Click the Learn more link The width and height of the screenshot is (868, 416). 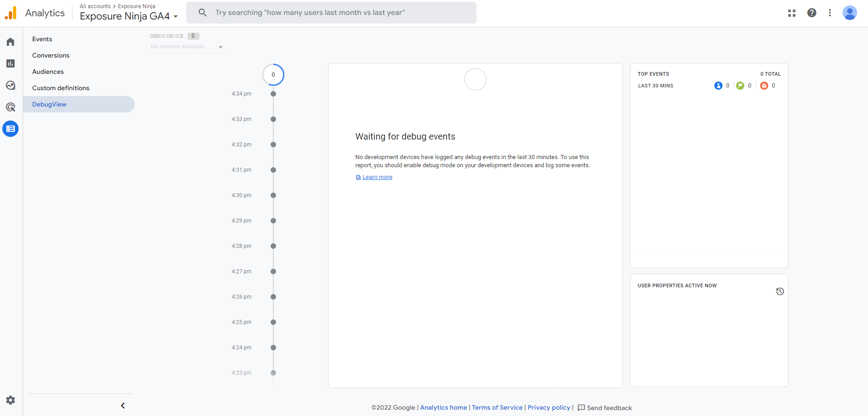click(x=377, y=177)
